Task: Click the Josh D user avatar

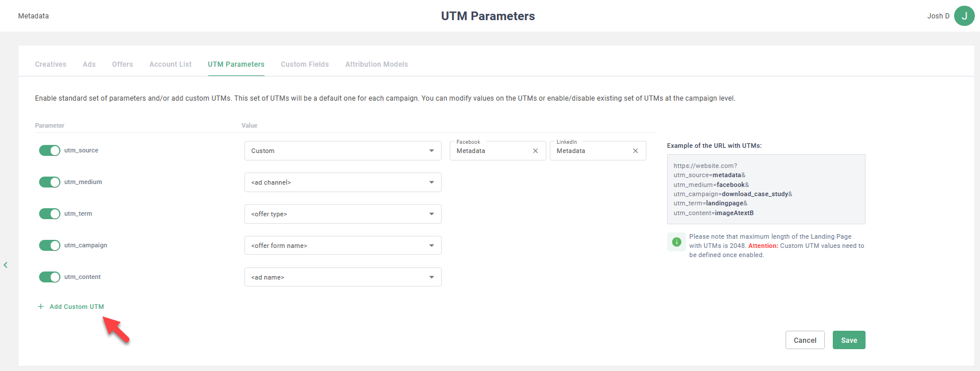Action: point(964,16)
